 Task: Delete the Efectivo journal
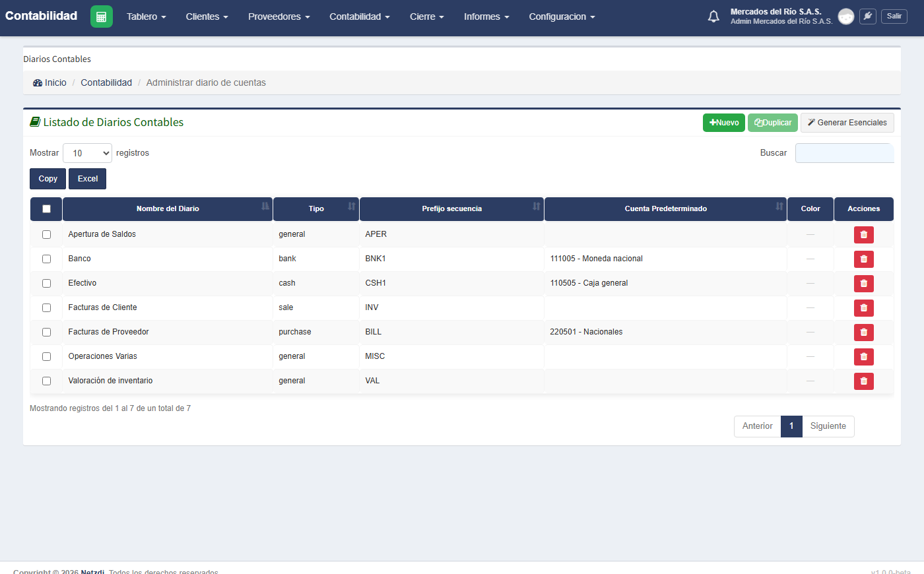(x=864, y=284)
